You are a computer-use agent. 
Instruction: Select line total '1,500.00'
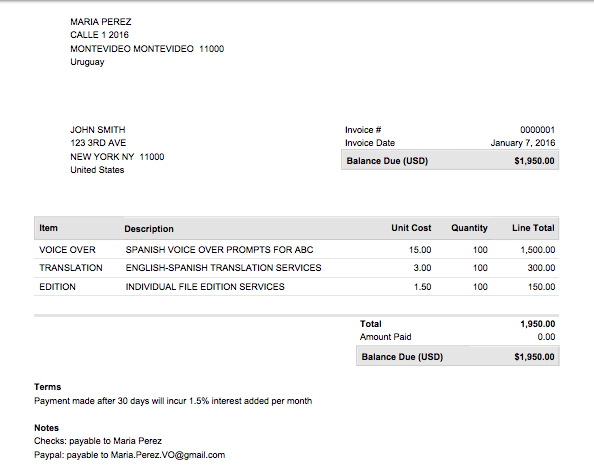click(x=538, y=250)
